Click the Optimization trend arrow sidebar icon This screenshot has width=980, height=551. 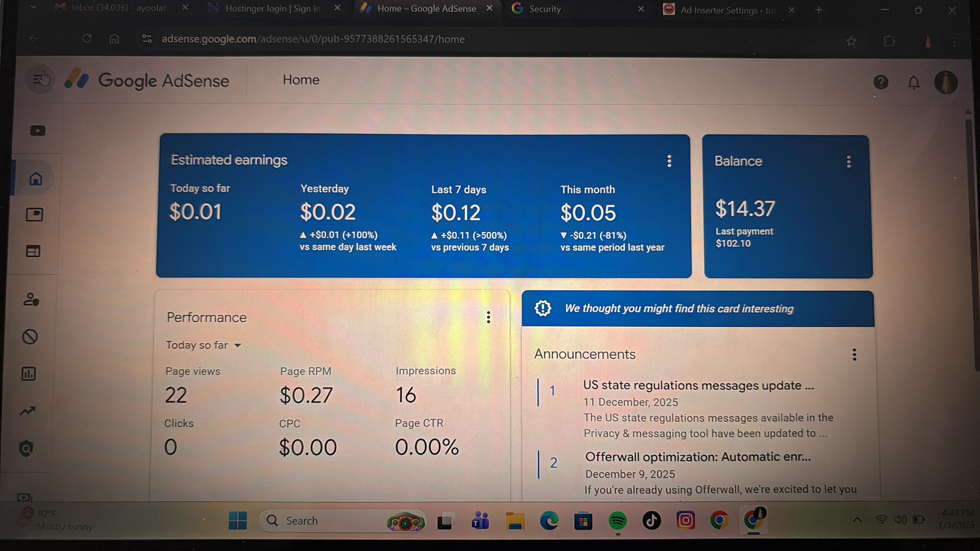click(x=28, y=411)
